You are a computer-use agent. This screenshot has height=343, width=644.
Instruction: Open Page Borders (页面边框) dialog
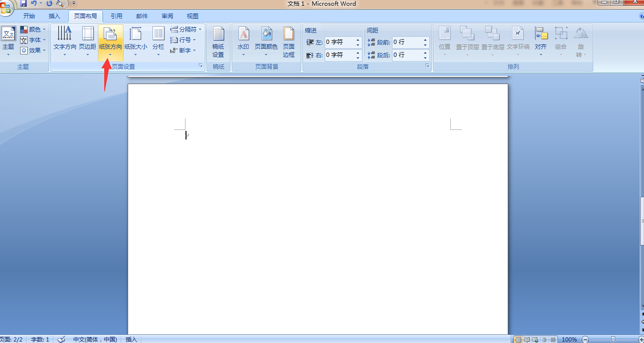tap(289, 42)
